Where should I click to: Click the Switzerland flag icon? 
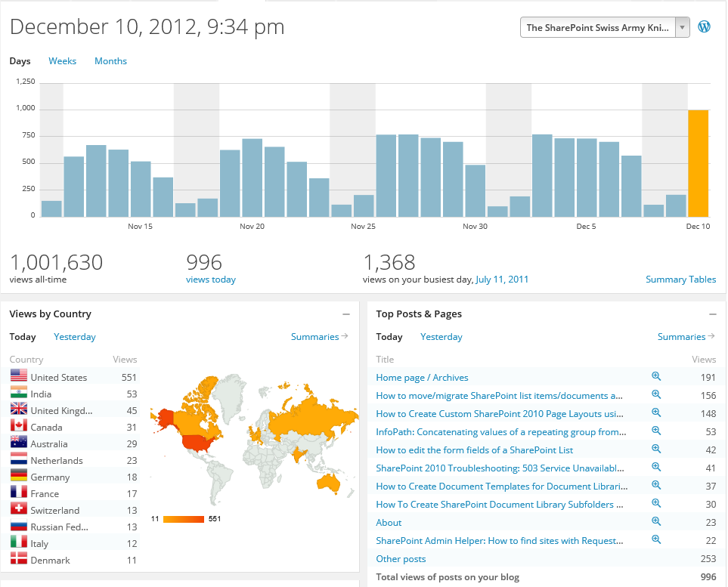(x=19, y=509)
